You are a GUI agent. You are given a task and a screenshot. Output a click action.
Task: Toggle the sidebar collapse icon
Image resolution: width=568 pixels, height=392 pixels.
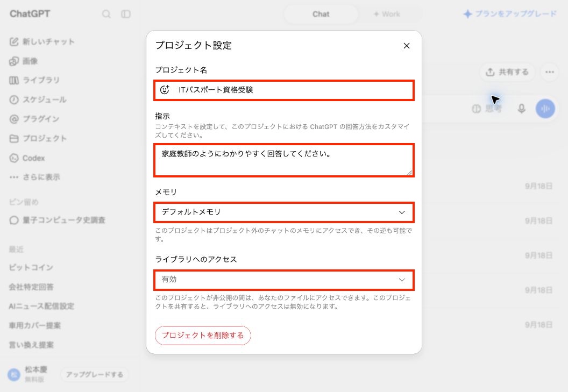[126, 14]
